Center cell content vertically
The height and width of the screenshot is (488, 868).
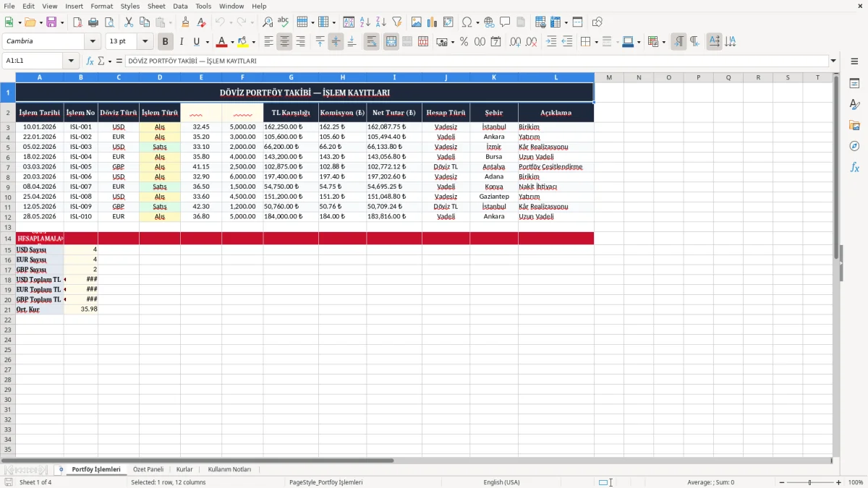[336, 42]
